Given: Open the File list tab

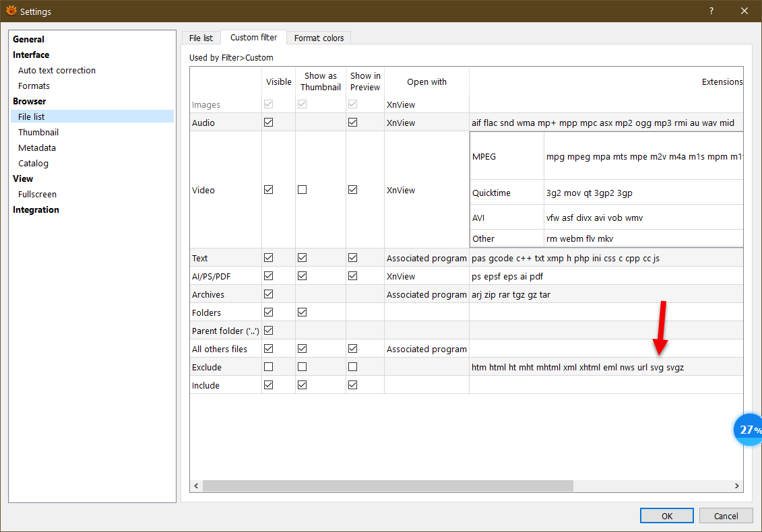Looking at the screenshot, I should [x=201, y=38].
